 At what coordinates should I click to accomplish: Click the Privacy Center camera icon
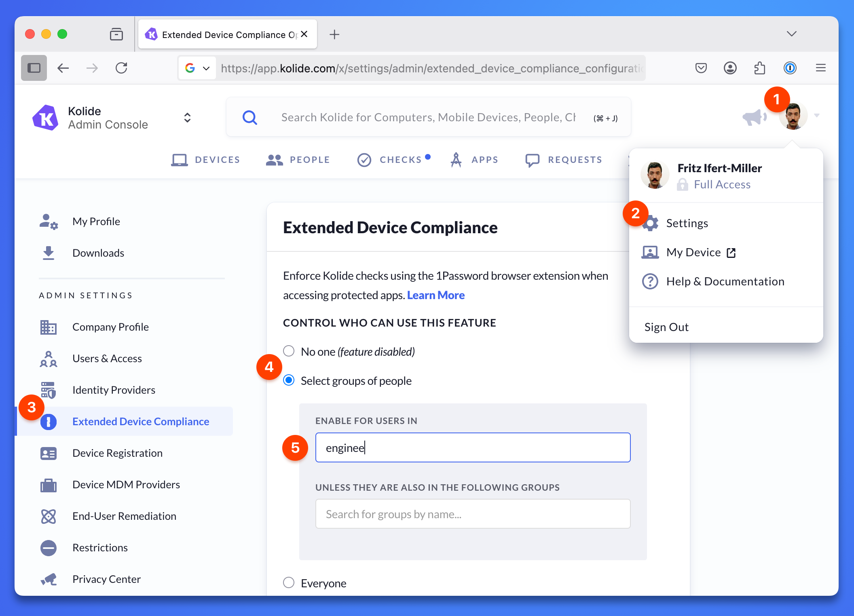coord(49,580)
